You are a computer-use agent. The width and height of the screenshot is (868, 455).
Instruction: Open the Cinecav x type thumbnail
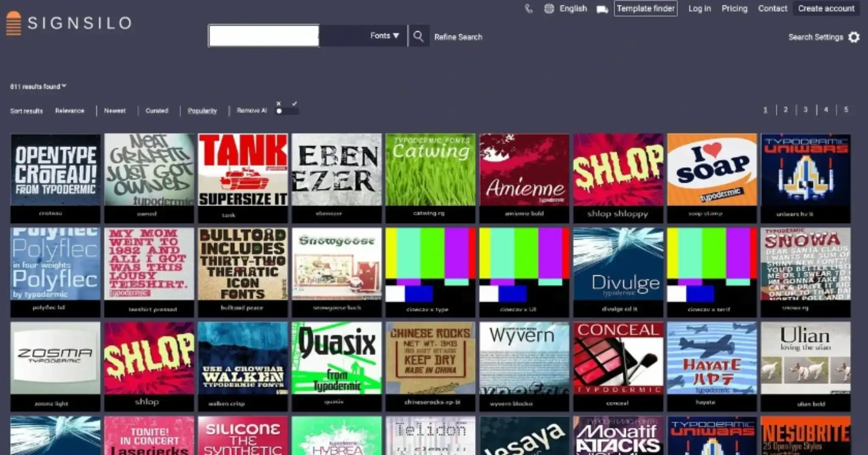coord(431,272)
